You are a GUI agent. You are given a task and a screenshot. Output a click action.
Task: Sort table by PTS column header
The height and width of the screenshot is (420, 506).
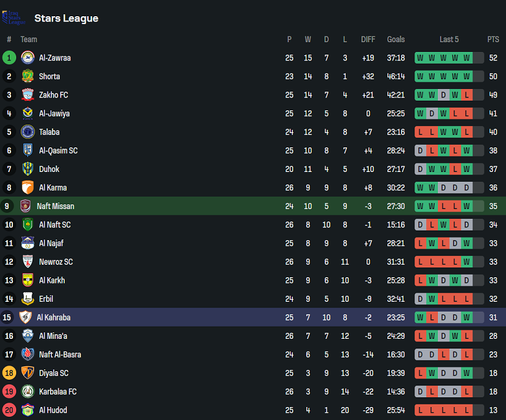pos(493,40)
